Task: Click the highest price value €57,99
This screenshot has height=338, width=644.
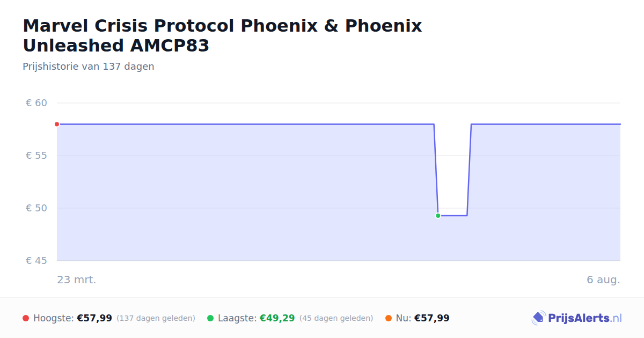Action: [x=94, y=318]
